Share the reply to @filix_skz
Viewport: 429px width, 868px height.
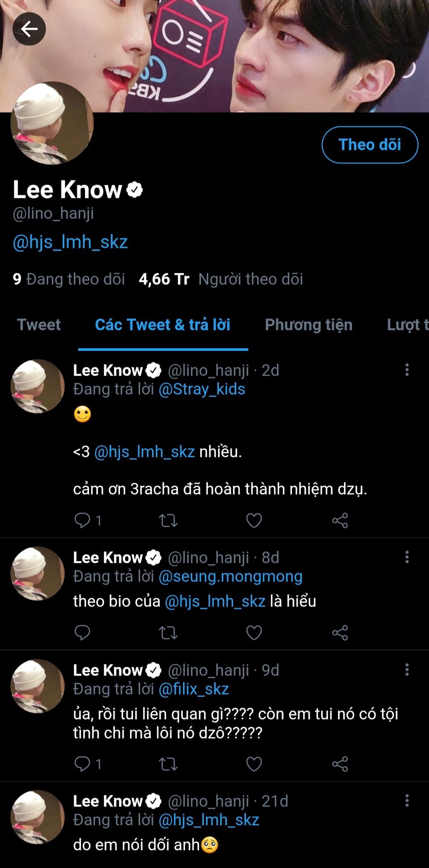point(340,764)
